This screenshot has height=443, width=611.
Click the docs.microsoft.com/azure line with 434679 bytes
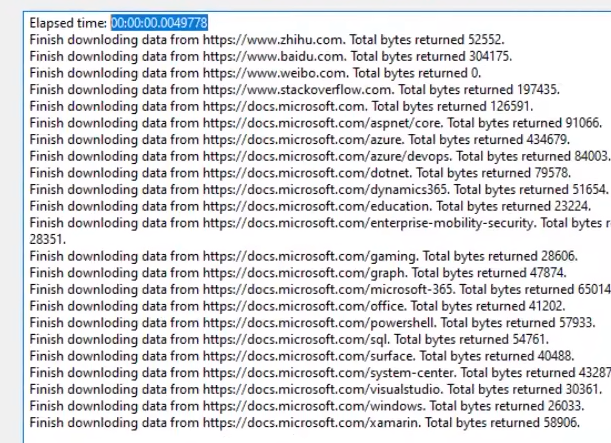[x=300, y=139]
